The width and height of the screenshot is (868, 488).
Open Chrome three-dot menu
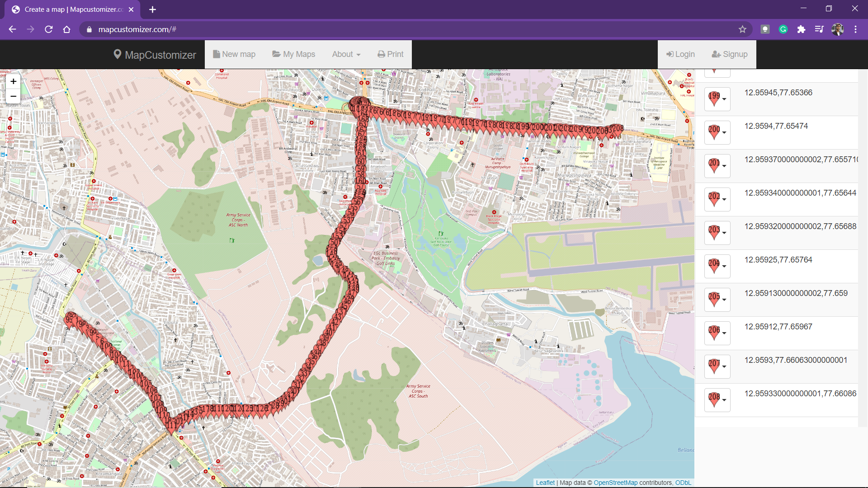coord(855,29)
